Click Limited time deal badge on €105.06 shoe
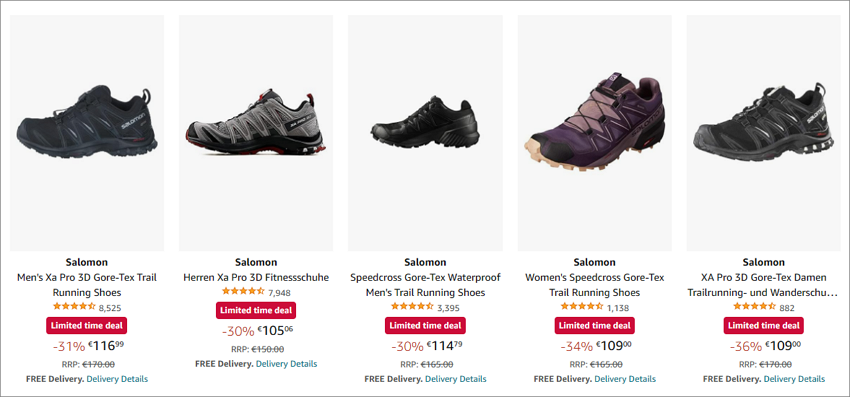The width and height of the screenshot is (850, 397). [256, 311]
